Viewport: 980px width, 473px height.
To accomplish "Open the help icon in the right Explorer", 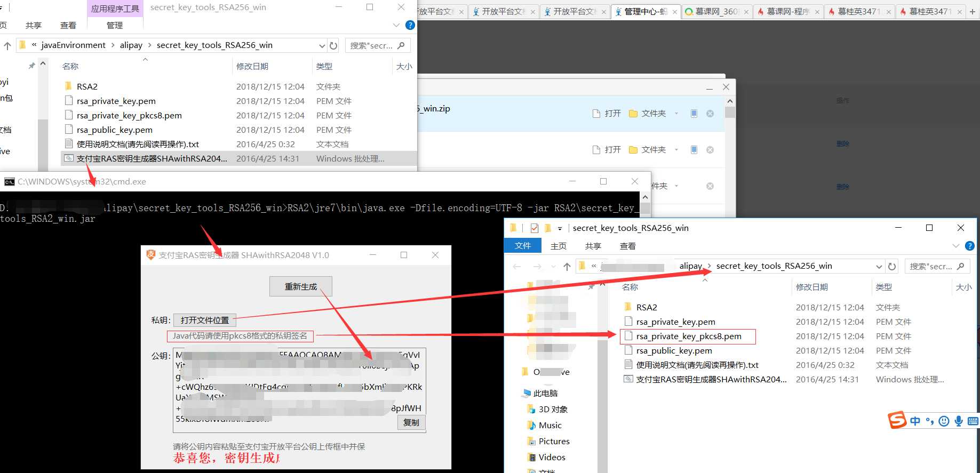I will point(970,246).
